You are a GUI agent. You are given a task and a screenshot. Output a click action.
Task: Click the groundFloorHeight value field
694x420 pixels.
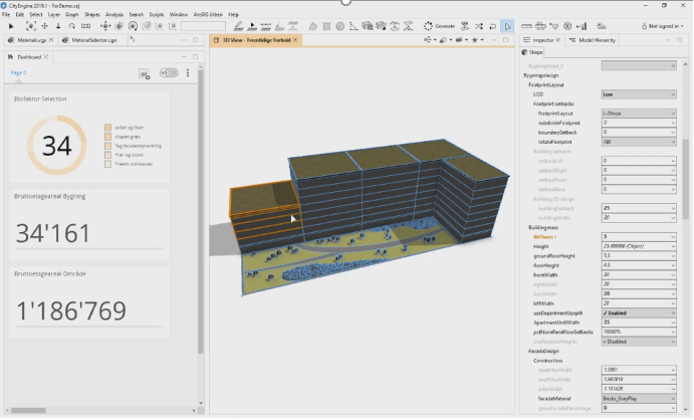point(636,255)
